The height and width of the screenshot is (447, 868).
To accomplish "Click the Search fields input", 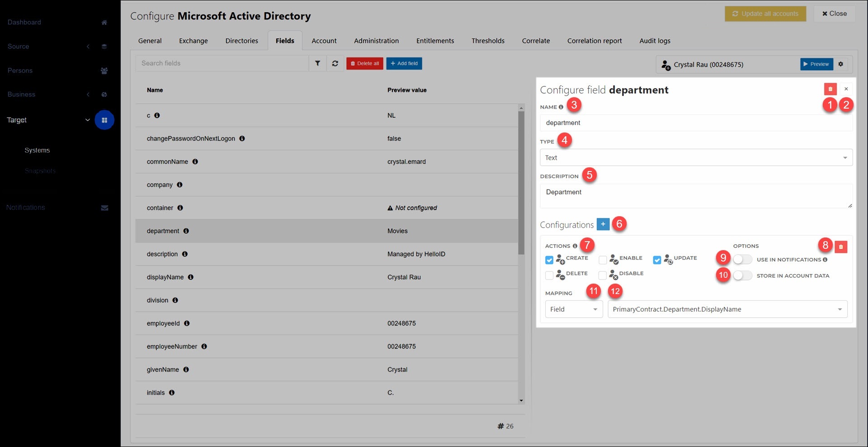I will pyautogui.click(x=222, y=63).
